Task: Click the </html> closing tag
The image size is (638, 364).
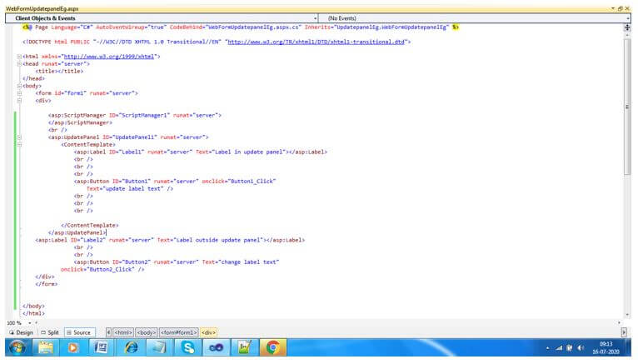Action: pos(34,313)
